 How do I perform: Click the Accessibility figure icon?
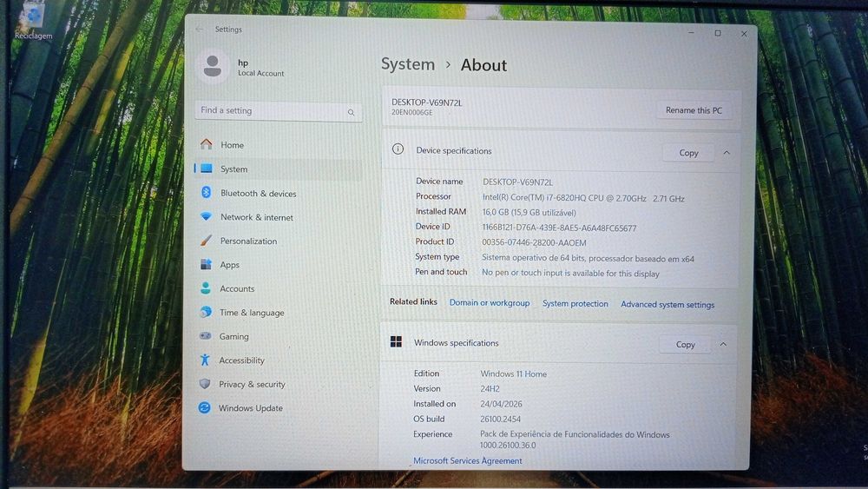pos(205,360)
